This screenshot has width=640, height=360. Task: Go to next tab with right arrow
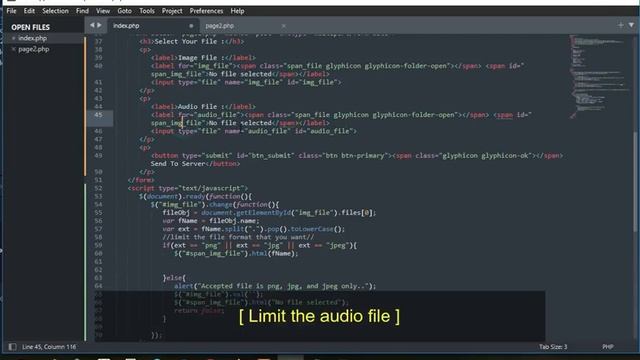coord(99,25)
